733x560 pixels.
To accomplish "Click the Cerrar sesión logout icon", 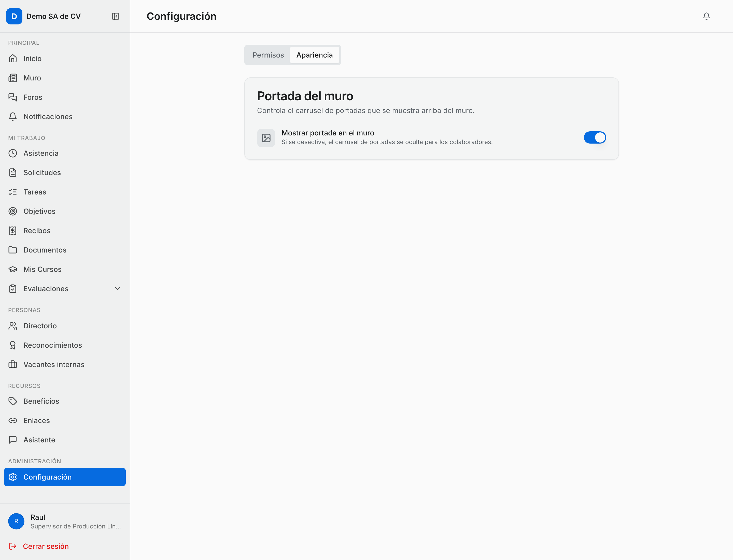I will tap(13, 546).
